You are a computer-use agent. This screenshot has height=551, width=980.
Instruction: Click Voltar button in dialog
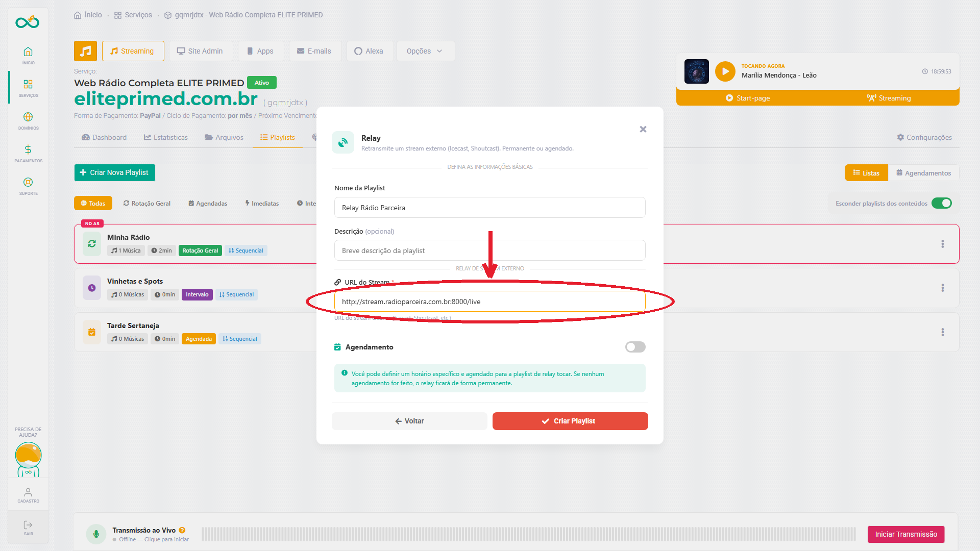click(x=409, y=421)
